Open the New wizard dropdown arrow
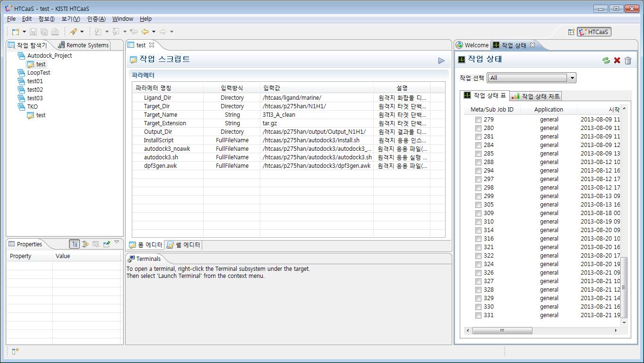Viewport: 644px width, 363px height. pos(24,32)
